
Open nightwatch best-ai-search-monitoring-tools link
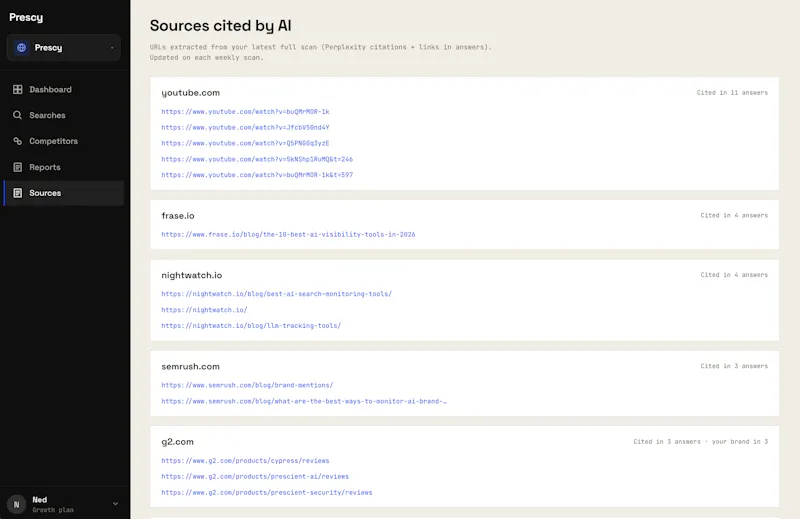277,294
